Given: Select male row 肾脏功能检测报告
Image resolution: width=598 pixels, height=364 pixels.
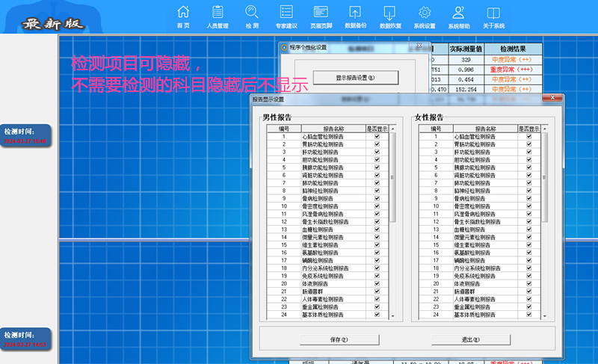Looking at the screenshot, I should point(327,176).
